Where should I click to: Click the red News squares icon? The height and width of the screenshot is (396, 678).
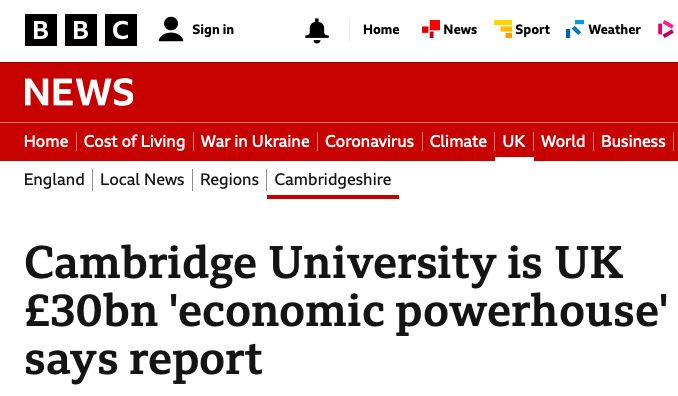coord(431,29)
